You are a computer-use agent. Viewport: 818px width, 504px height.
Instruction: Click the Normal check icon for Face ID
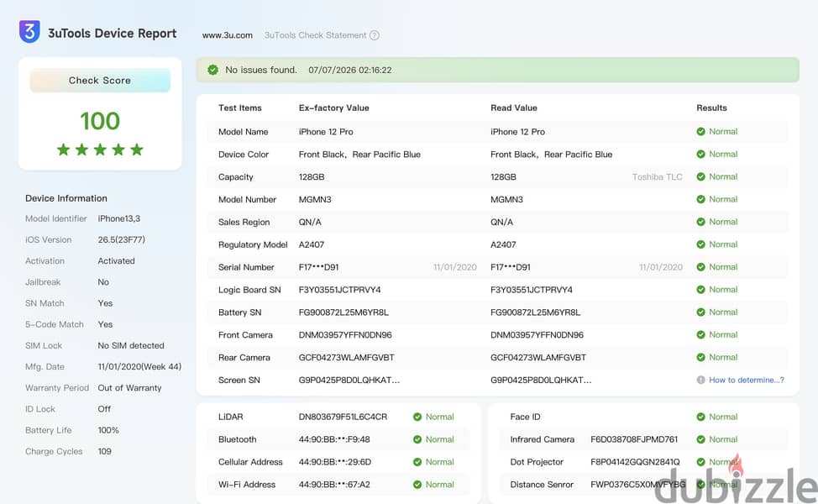coord(700,417)
